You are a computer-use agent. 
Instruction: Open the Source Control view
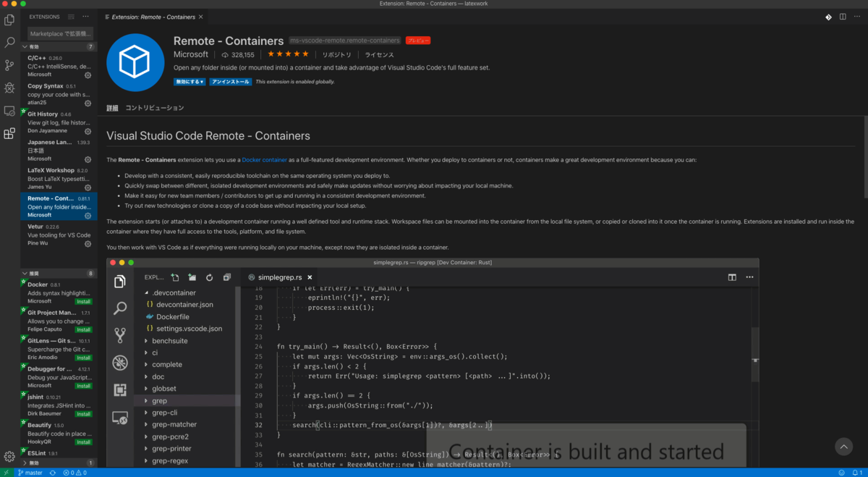click(x=9, y=65)
